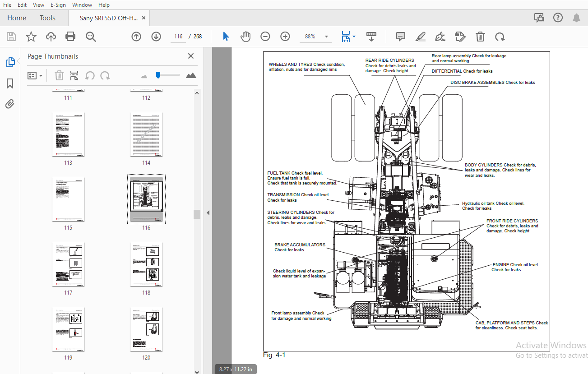This screenshot has width=588, height=374.
Task: Open the Attachments paperclip panel
Action: [x=10, y=104]
